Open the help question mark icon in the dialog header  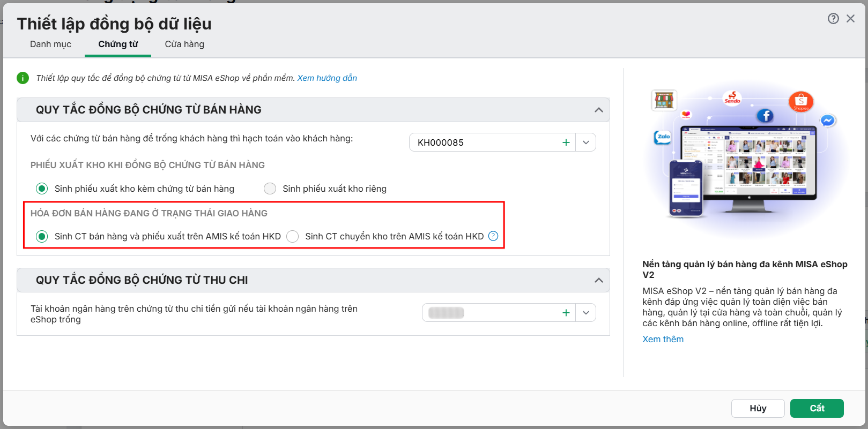coord(833,19)
